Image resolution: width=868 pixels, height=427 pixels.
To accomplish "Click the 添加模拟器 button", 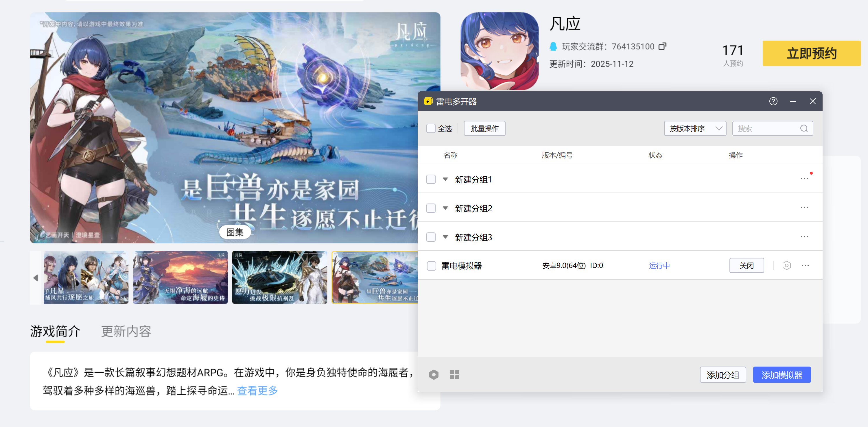I will tap(782, 375).
